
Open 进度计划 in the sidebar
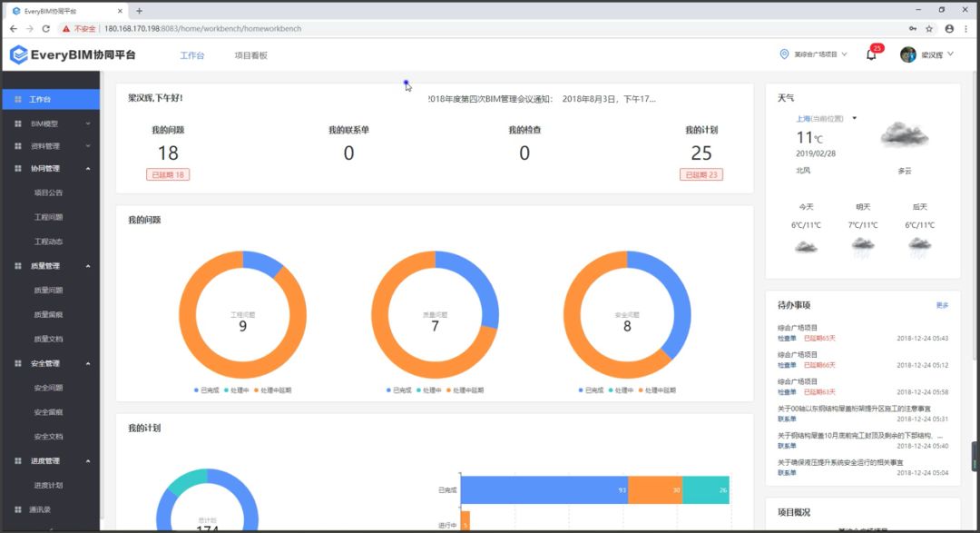[x=49, y=486]
